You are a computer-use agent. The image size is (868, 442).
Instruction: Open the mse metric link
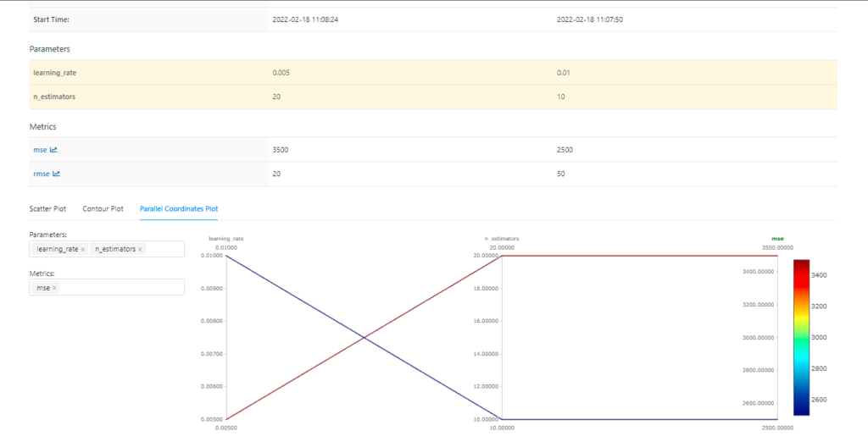[x=38, y=150]
